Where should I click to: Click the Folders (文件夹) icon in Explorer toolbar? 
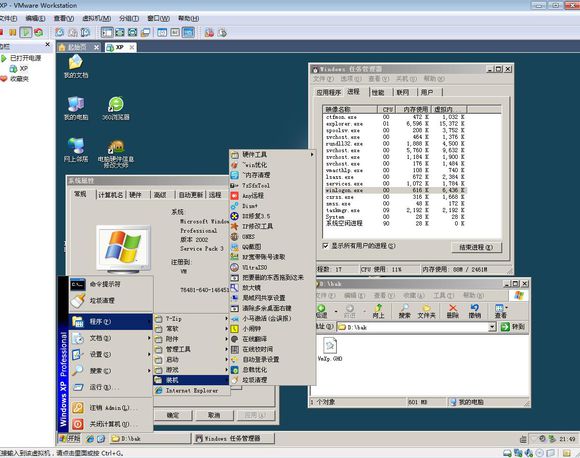tap(426, 311)
